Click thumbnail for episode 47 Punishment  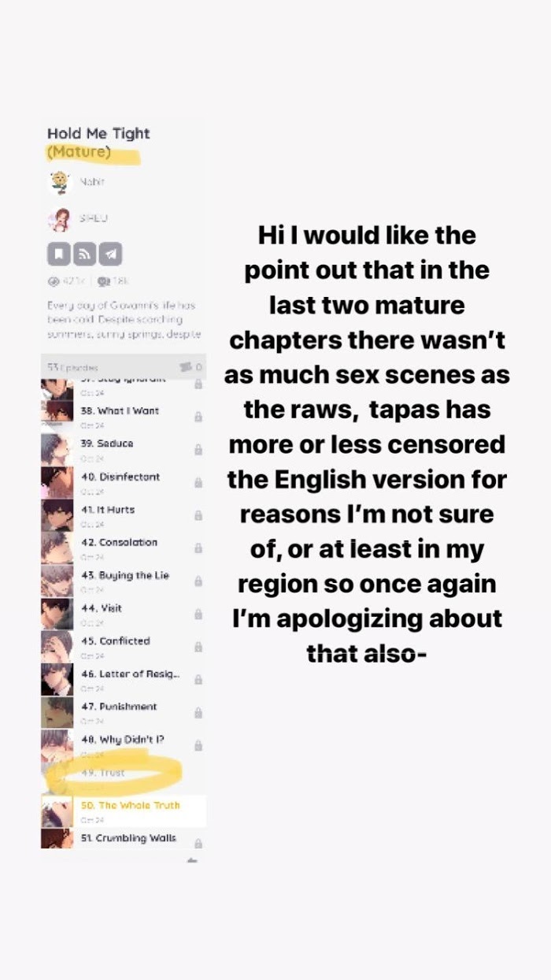pyautogui.click(x=57, y=712)
